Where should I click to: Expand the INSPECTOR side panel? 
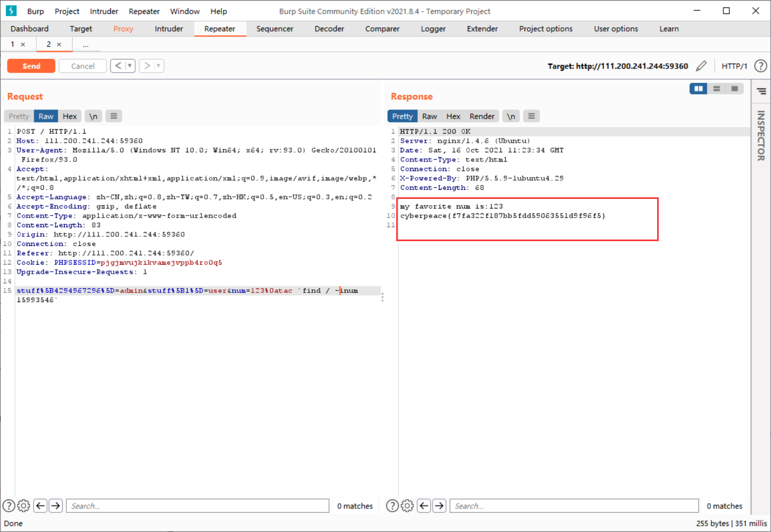tap(761, 136)
